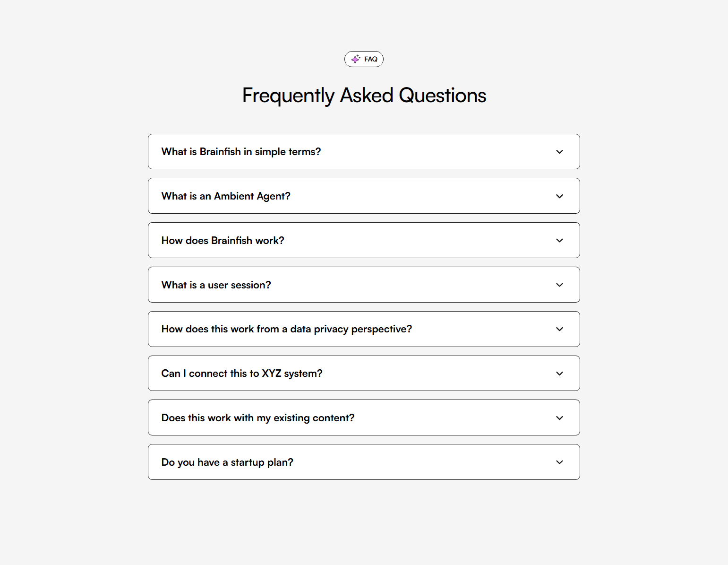Select 'How does Brainfish work?' question row

click(223, 240)
